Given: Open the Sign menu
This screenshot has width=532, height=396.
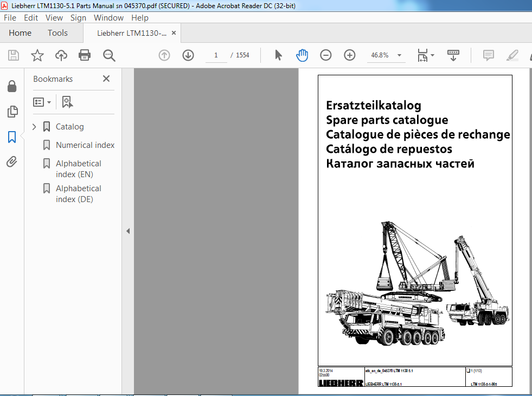Looking at the screenshot, I should (x=78, y=18).
